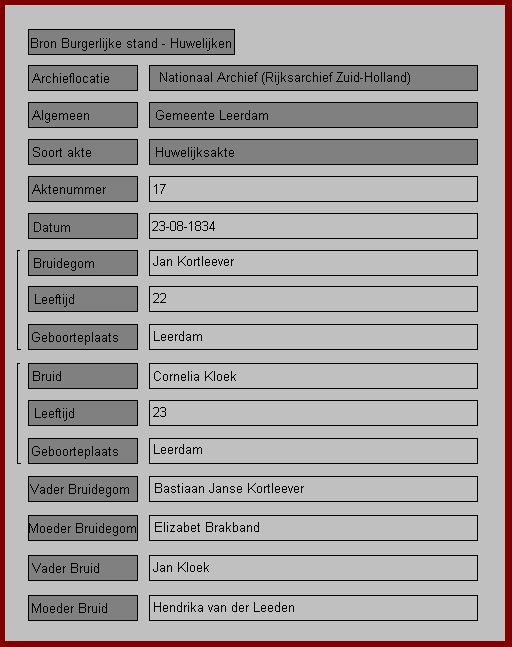
Task: Select the Datum field 23-08-1834
Action: tap(313, 226)
